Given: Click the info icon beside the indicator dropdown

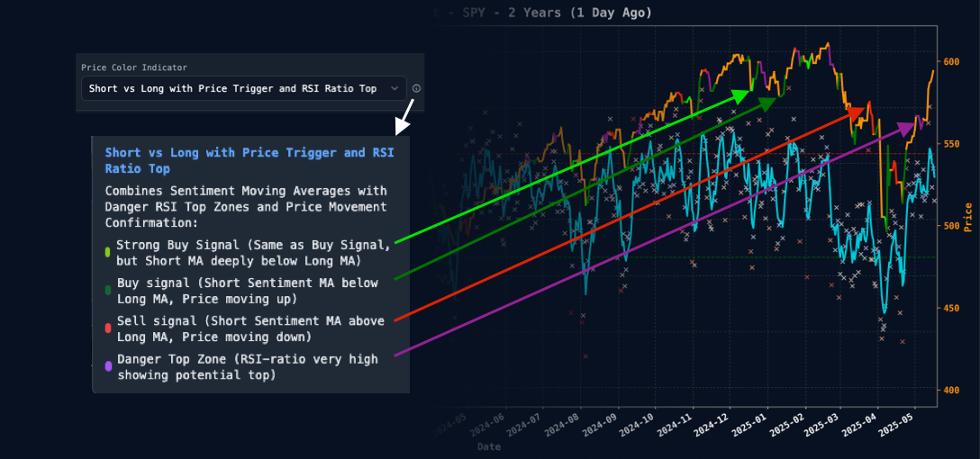Looking at the screenshot, I should coord(417,89).
